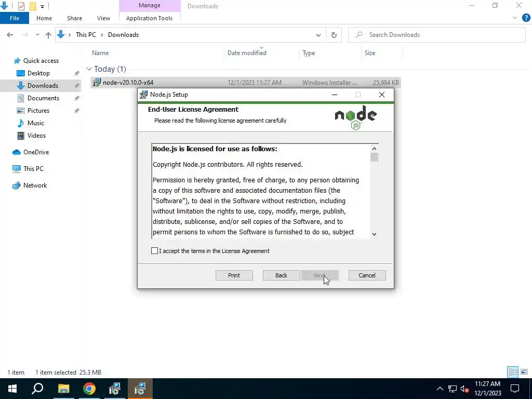This screenshot has height=399, width=532.
Task: Open Videos in the navigation pane
Action: point(37,136)
